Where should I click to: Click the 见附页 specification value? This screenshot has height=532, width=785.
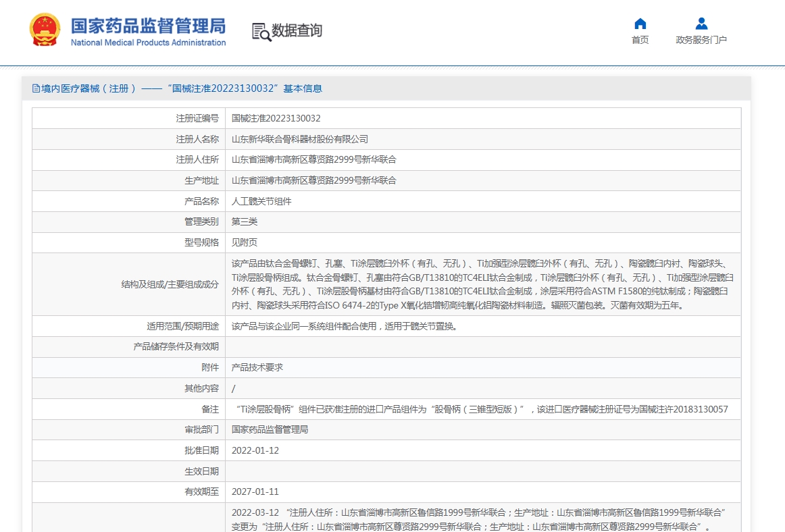click(x=245, y=243)
